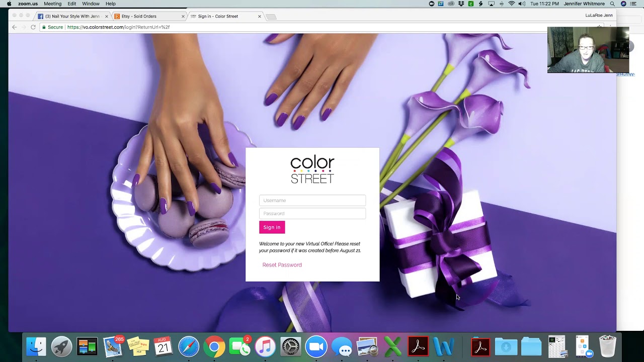This screenshot has width=644, height=362.
Task: Open volume control in menu bar
Action: (522, 4)
